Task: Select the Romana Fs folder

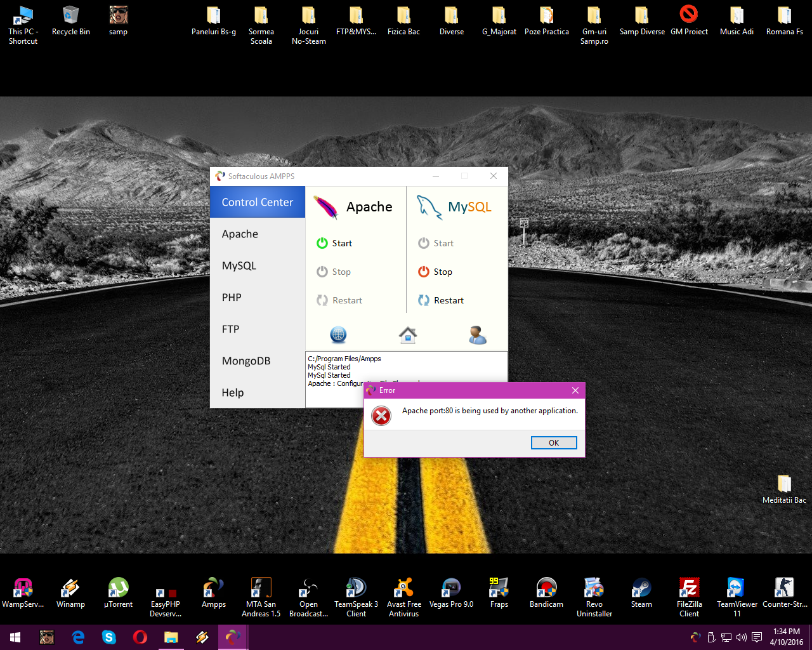Action: pos(785,21)
